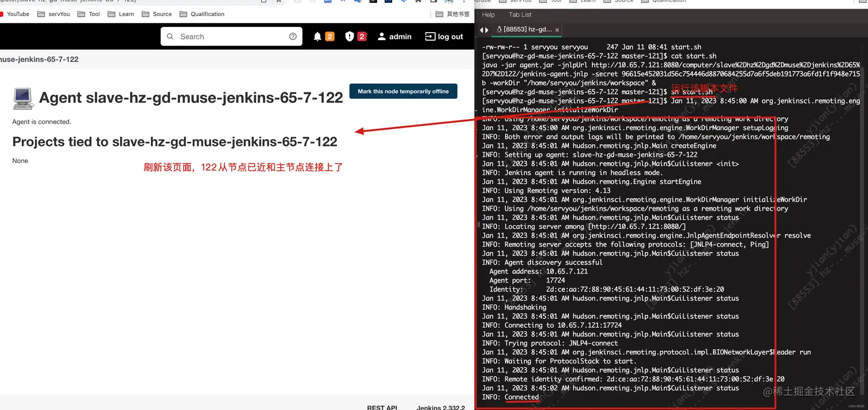This screenshot has height=410, width=868.
Task: Click the log out link
Action: click(x=450, y=37)
